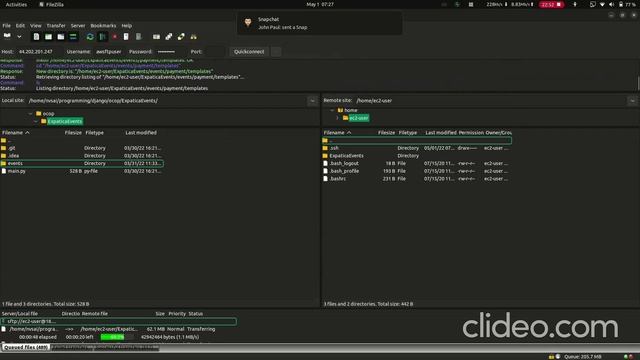640x360 pixels.
Task: Select remote ExpaticaEvents folder row
Action: [416, 156]
